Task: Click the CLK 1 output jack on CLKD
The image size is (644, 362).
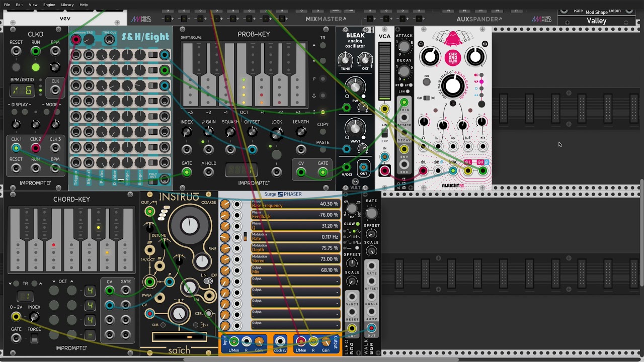Action: pyautogui.click(x=16, y=148)
